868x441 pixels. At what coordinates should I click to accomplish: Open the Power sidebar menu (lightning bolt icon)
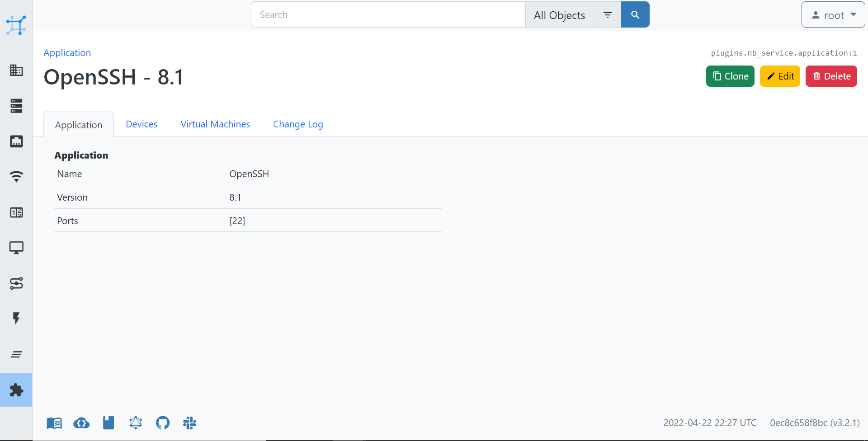click(x=16, y=319)
